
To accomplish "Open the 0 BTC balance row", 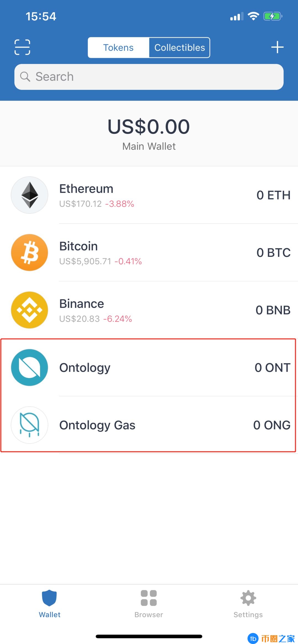I will (273, 253).
